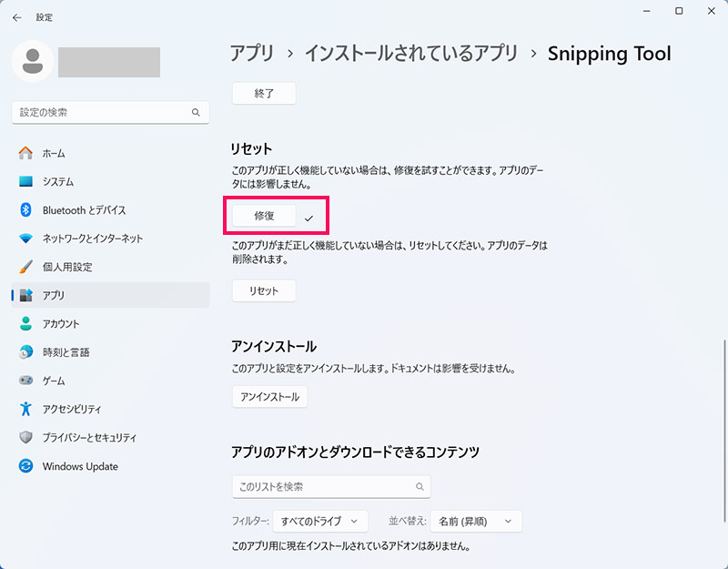Click the アクセシビリティ figure icon
The image size is (728, 569).
pyautogui.click(x=26, y=409)
